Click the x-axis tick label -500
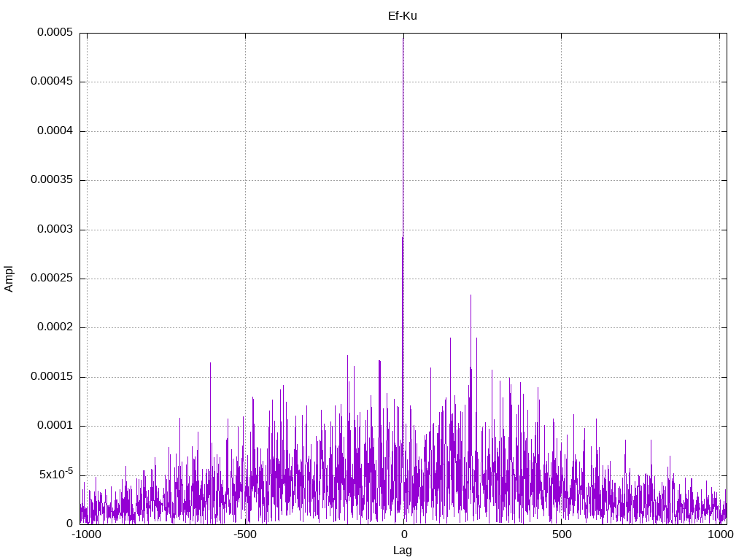This screenshot has height=560, width=747. point(245,534)
